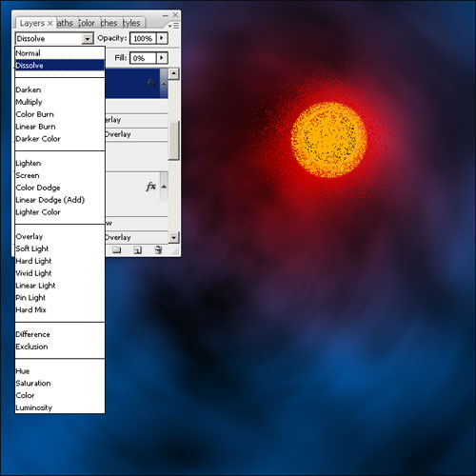Open the blend mode dropdown arrow

tap(88, 39)
